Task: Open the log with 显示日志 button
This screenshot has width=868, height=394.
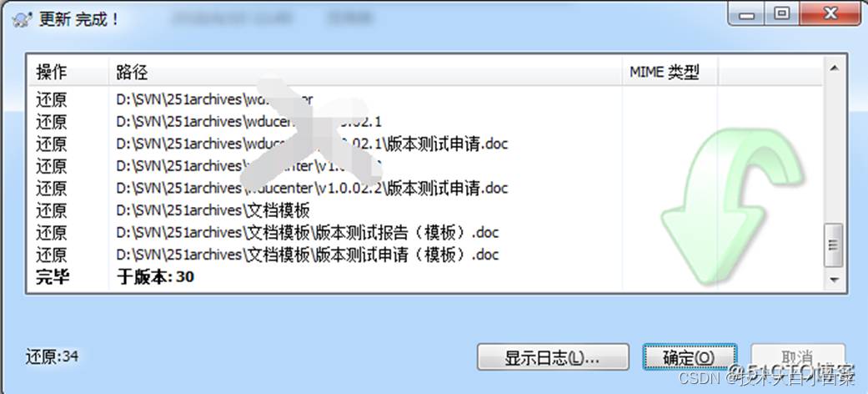Action: click(x=553, y=357)
